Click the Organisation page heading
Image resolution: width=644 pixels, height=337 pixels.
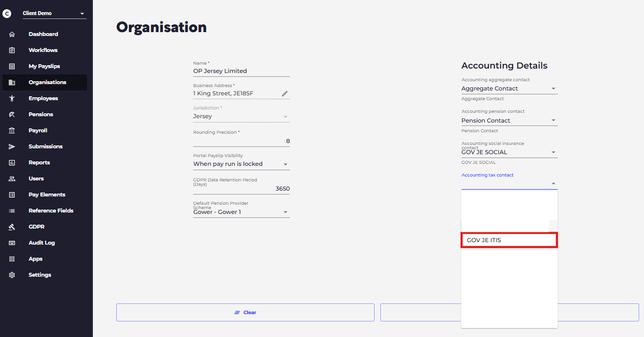[161, 27]
